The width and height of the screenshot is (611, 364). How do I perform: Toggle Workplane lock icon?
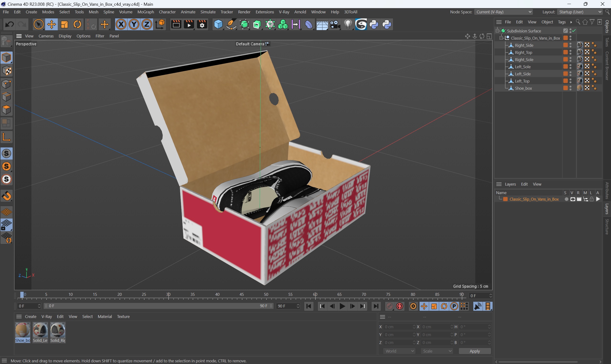coord(6,225)
